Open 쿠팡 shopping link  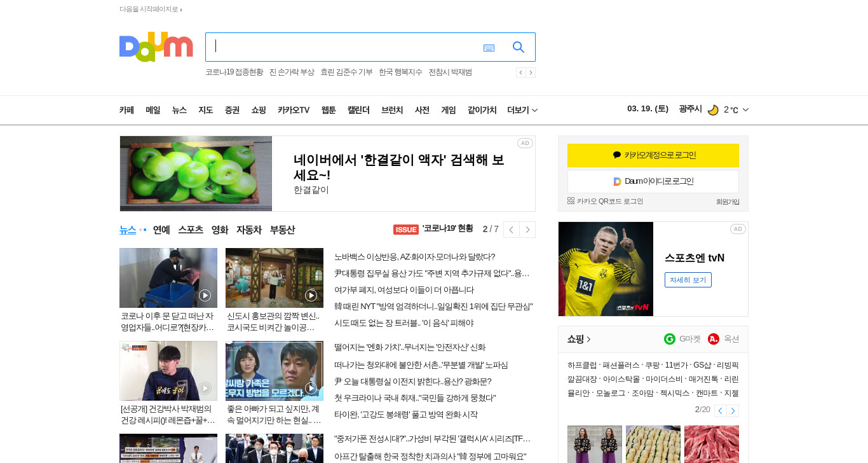(652, 365)
